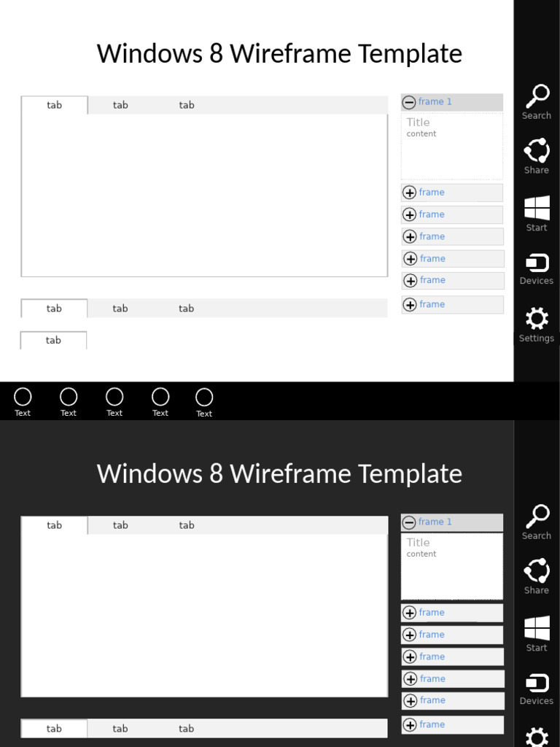Expand the second collapsed frame in the light template

pos(410,214)
